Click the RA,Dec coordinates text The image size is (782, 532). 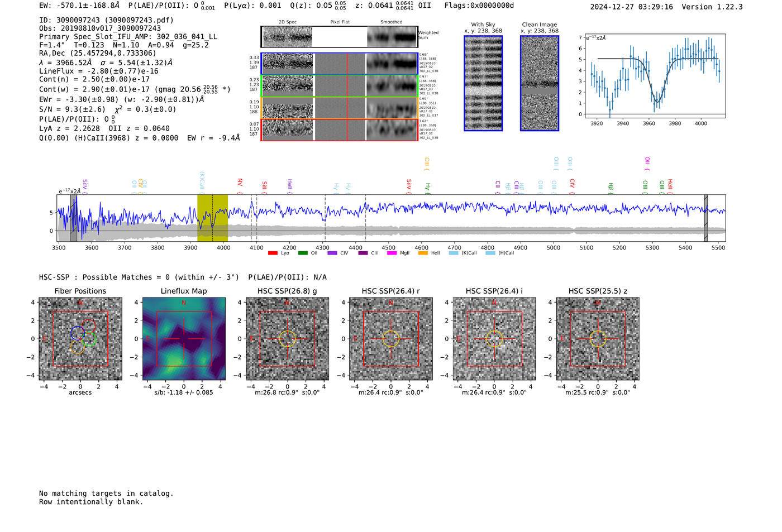point(98,54)
